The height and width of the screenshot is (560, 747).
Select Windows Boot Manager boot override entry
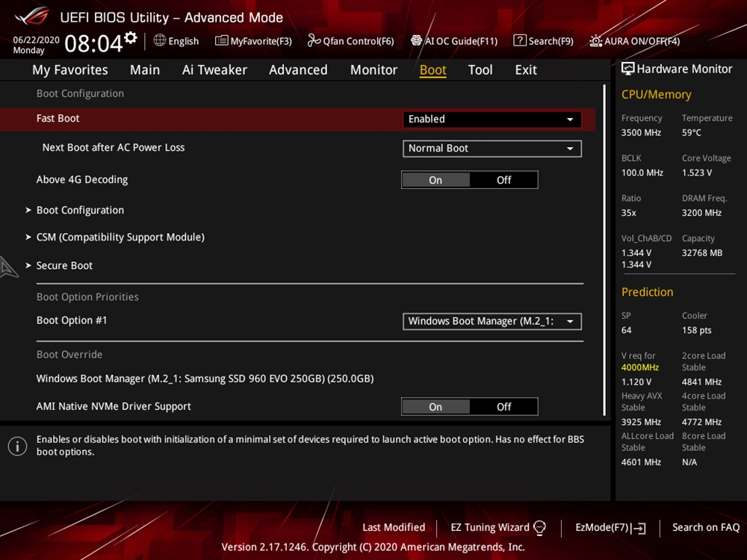(205, 379)
